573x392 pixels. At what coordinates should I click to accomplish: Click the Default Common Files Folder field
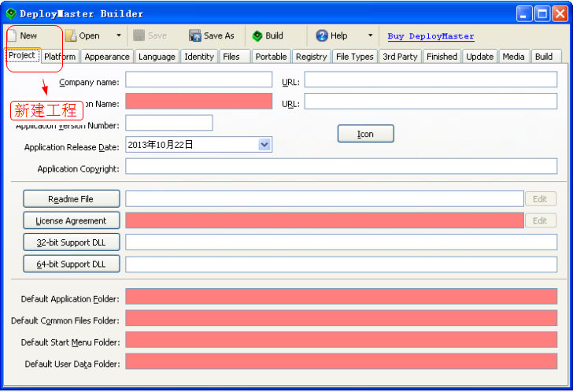pos(342,318)
